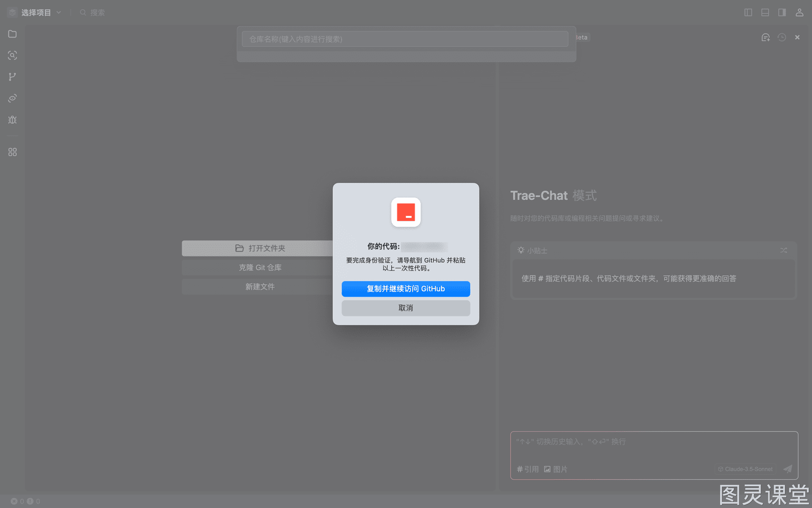Focus the 仓库名称 repository name input
Screen dimensions: 812x508
[x=405, y=39]
